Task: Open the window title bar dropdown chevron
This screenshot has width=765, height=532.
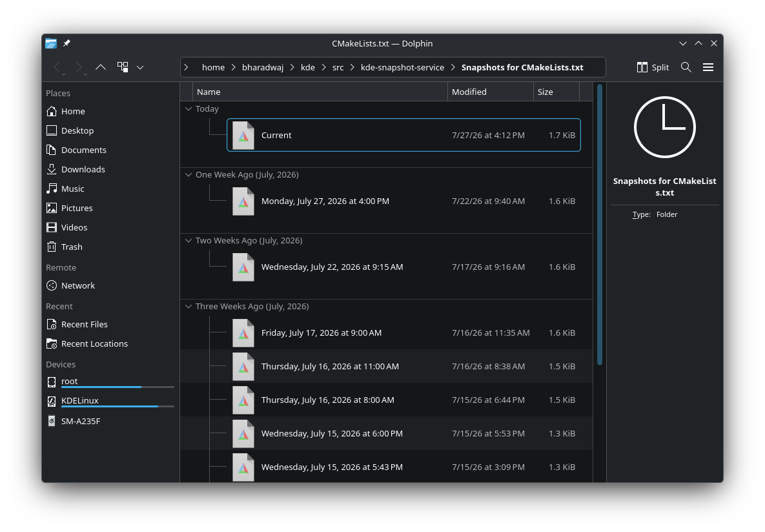Action: click(683, 43)
